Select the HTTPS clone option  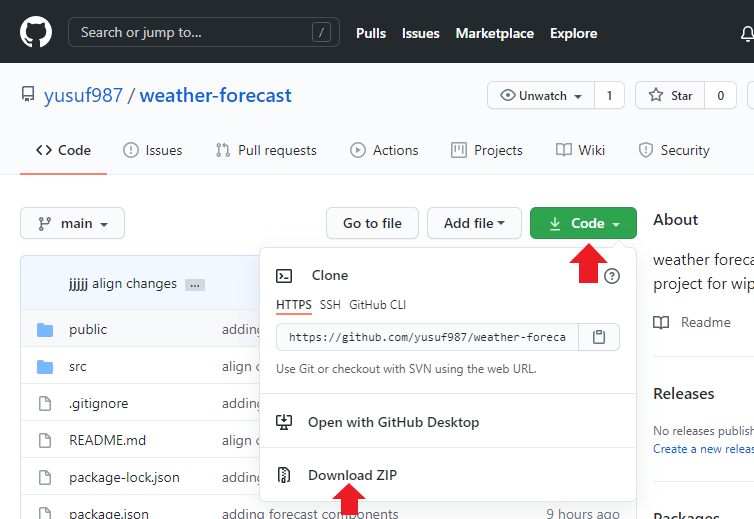[294, 305]
